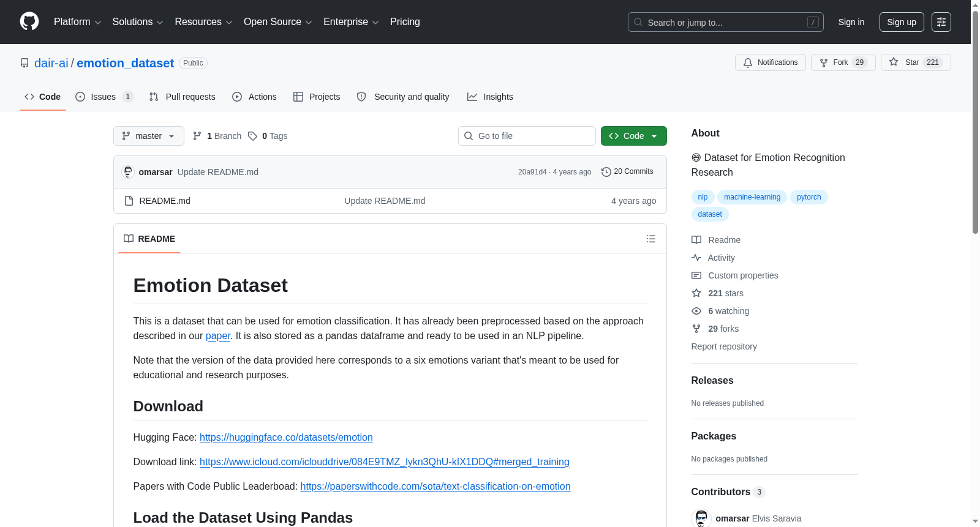Follow the 'paper' link in README
Viewport: 980px width, 527px height.
point(218,335)
